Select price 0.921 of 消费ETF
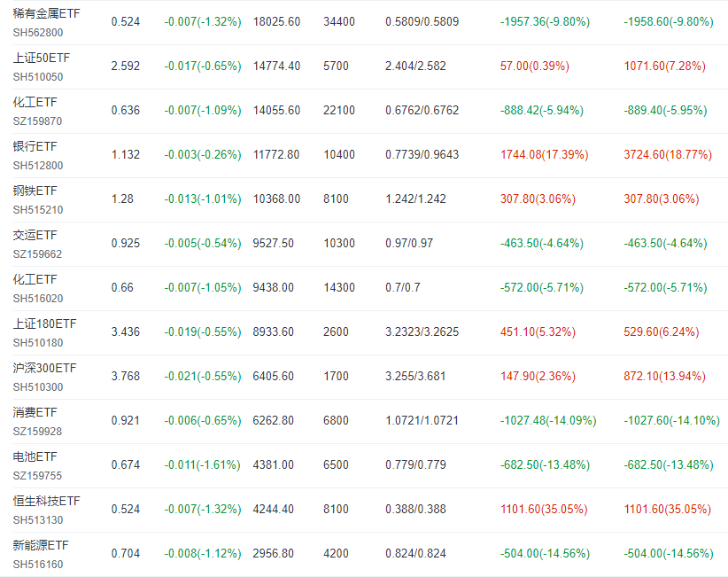Viewport: 728px width, 577px height. [x=126, y=420]
